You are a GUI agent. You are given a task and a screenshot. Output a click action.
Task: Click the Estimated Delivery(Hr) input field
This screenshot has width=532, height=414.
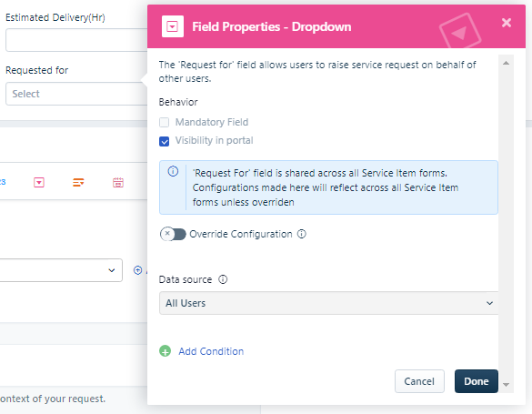point(76,40)
